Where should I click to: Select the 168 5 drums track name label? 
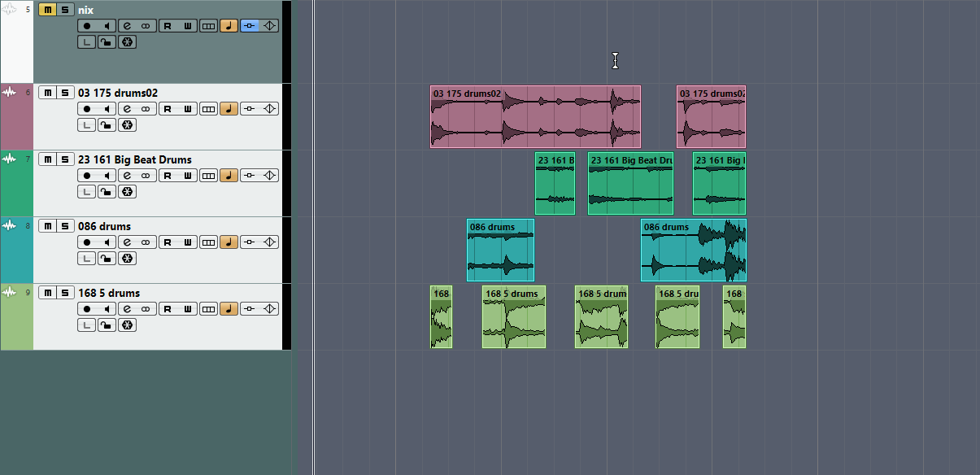tap(109, 293)
